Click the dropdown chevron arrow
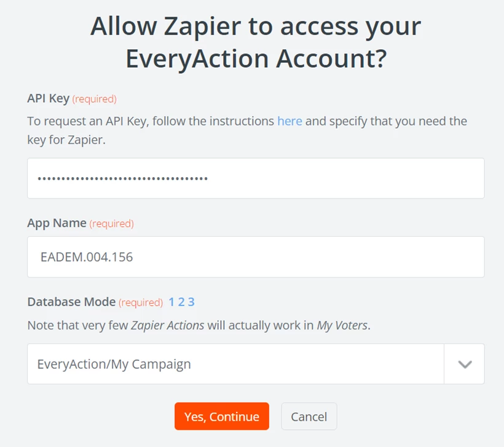The width and height of the screenshot is (504, 447). tap(465, 363)
